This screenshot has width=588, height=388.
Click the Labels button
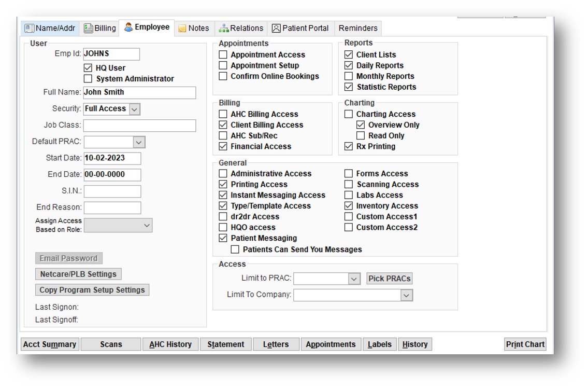(380, 344)
